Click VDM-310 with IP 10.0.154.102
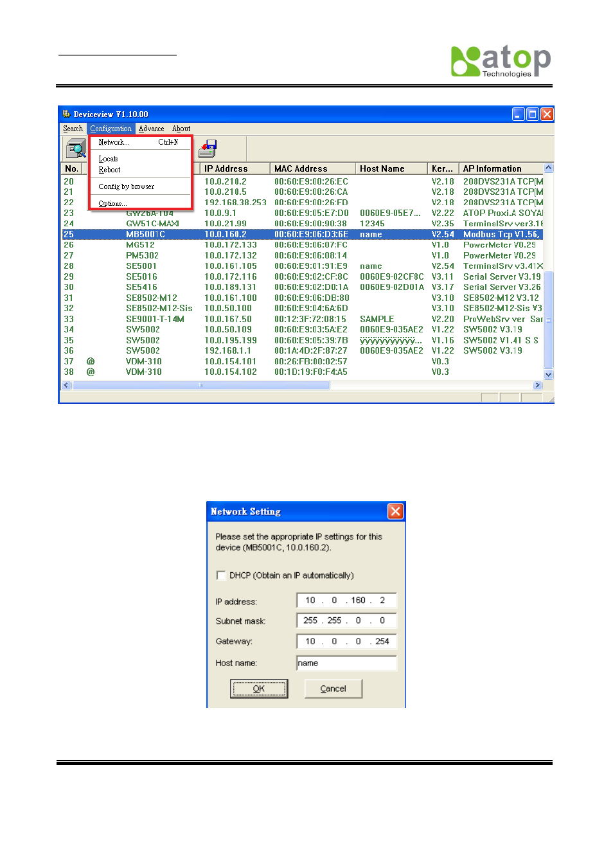Screen dimensions: 613x868 144,372
